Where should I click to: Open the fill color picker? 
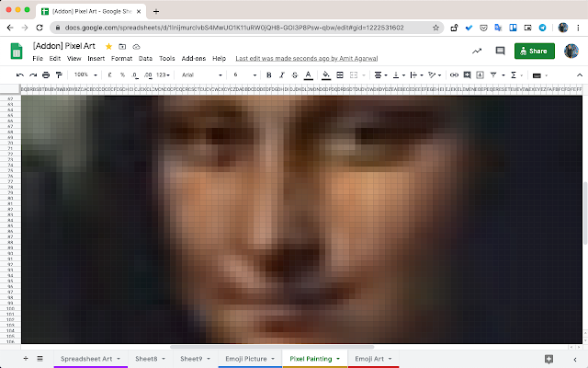click(x=326, y=75)
